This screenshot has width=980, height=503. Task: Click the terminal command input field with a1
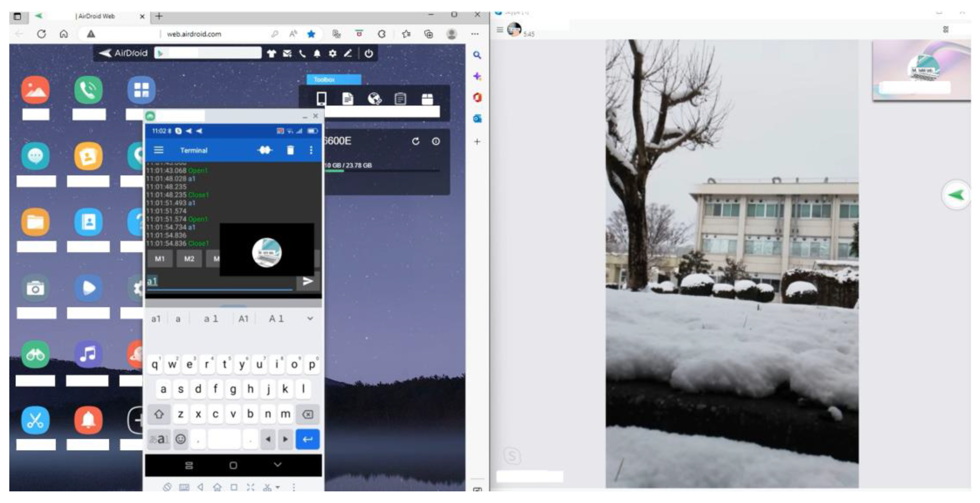click(x=219, y=282)
